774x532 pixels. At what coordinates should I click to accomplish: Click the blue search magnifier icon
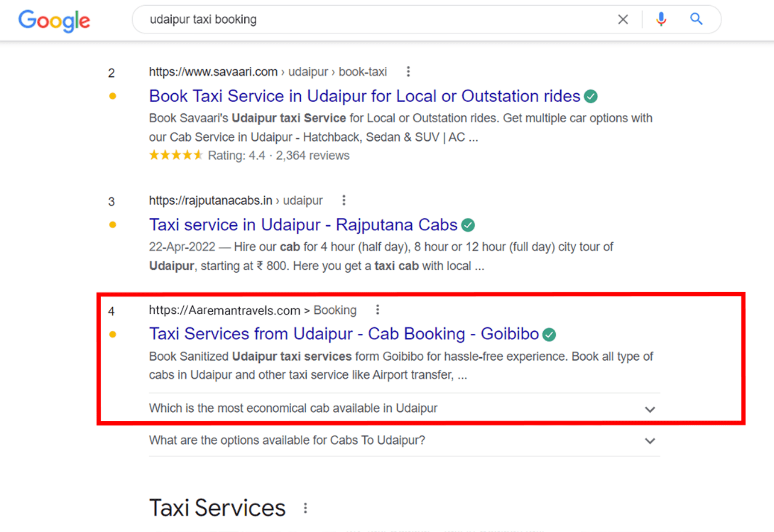(696, 19)
